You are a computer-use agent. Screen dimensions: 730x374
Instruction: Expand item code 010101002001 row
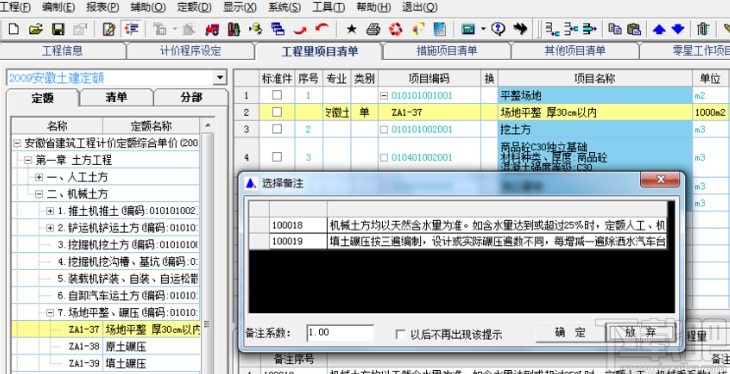coord(384,130)
